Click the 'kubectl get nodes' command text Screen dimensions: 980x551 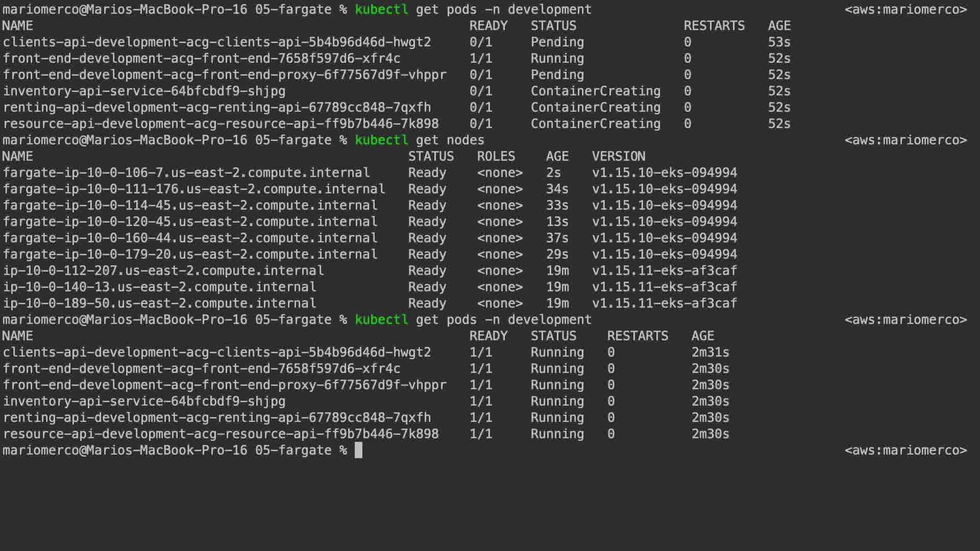pyautogui.click(x=419, y=140)
